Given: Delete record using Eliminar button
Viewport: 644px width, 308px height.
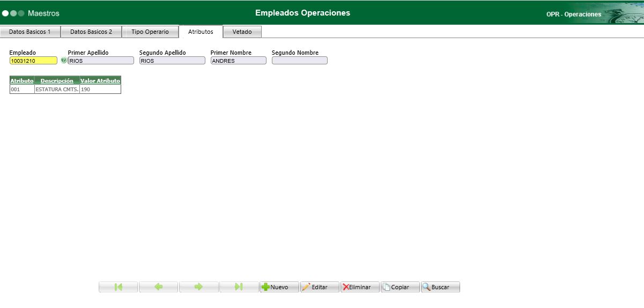Looking at the screenshot, I should point(360,287).
